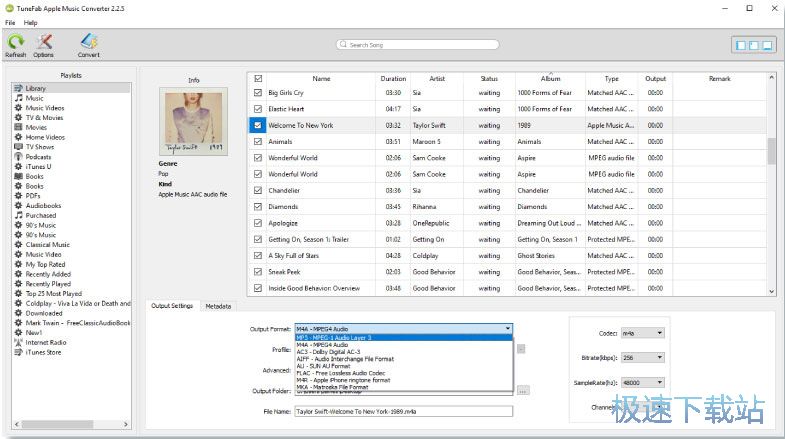Screen dimensions: 785x439
Task: Sort table by Name column header
Action: [321, 79]
